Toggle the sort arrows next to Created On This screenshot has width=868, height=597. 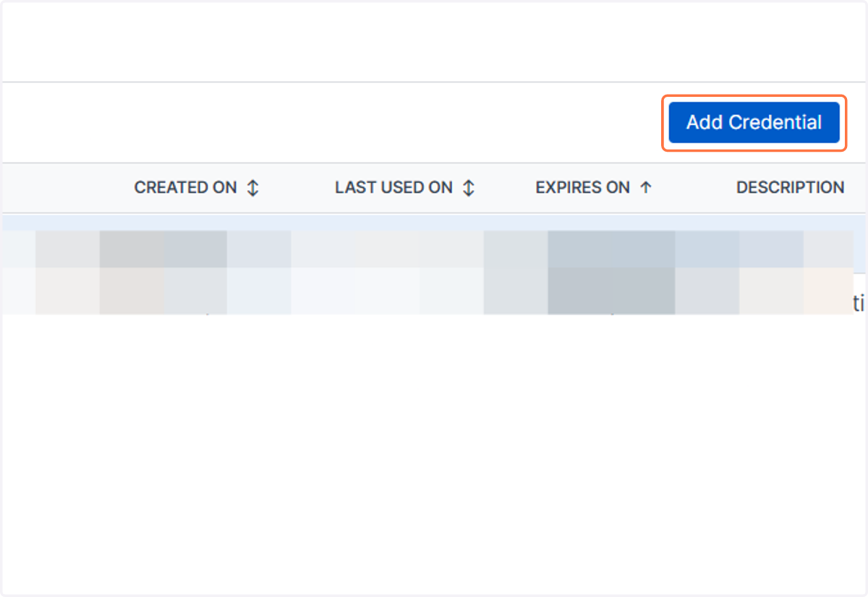point(252,188)
